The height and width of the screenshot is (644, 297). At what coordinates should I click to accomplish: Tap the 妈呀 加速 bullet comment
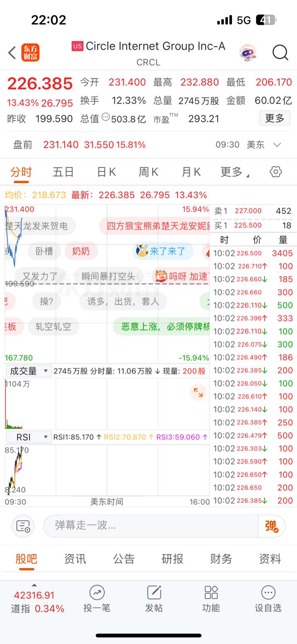pyautogui.click(x=182, y=276)
